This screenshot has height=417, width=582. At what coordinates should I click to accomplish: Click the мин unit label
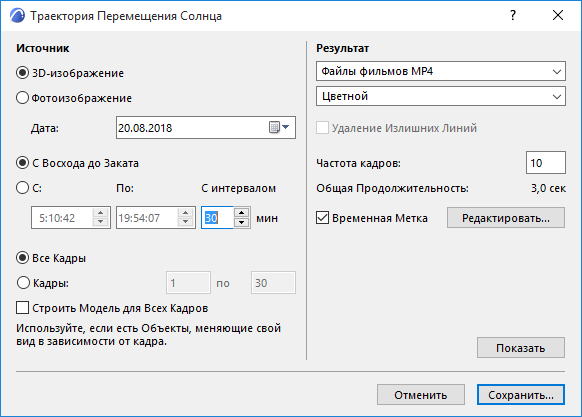tap(267, 218)
